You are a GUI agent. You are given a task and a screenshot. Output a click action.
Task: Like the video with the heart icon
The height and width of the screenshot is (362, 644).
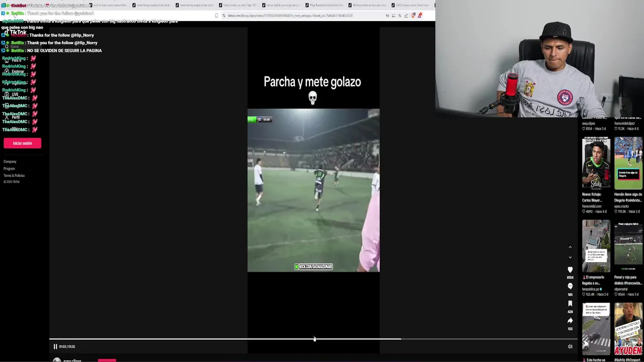pos(570,270)
